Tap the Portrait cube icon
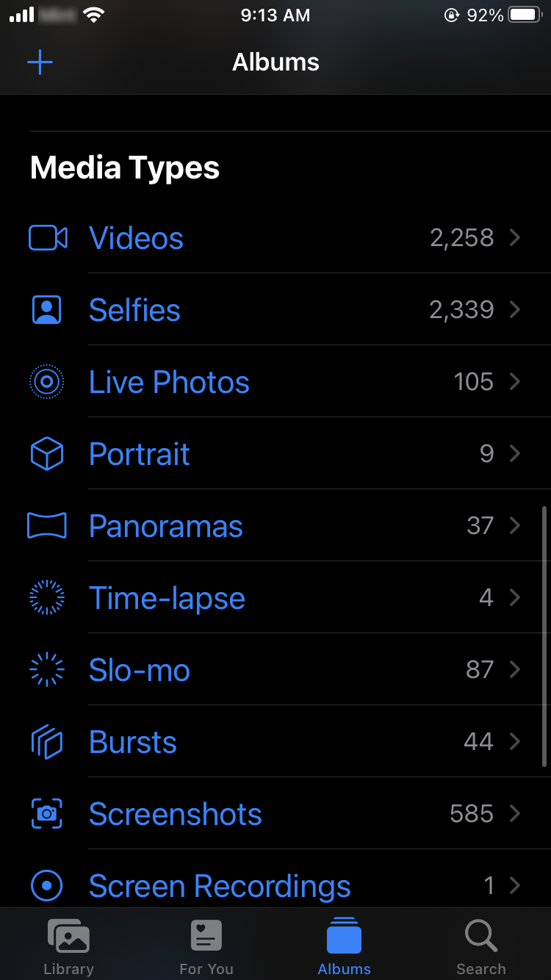This screenshot has height=980, width=551. (x=47, y=454)
